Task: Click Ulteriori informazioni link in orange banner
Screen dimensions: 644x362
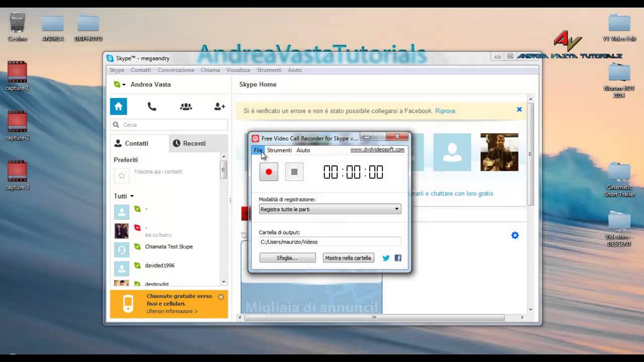Action: (x=172, y=312)
